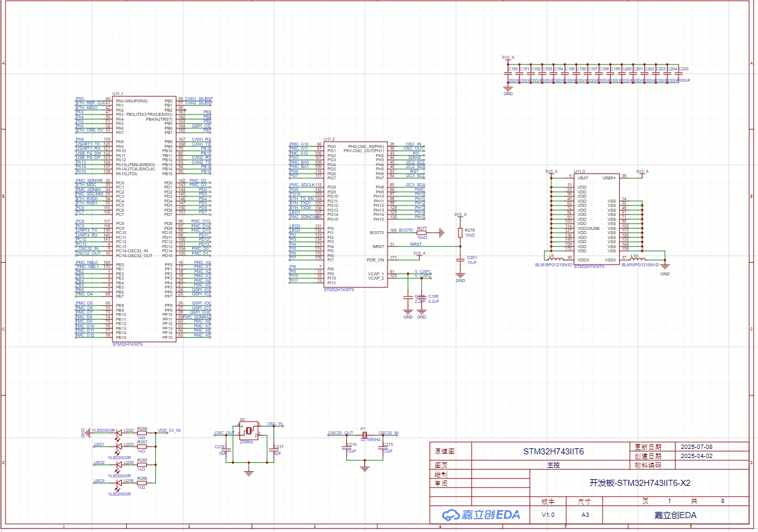
Task: Select the version value V1.0
Action: (x=548, y=514)
